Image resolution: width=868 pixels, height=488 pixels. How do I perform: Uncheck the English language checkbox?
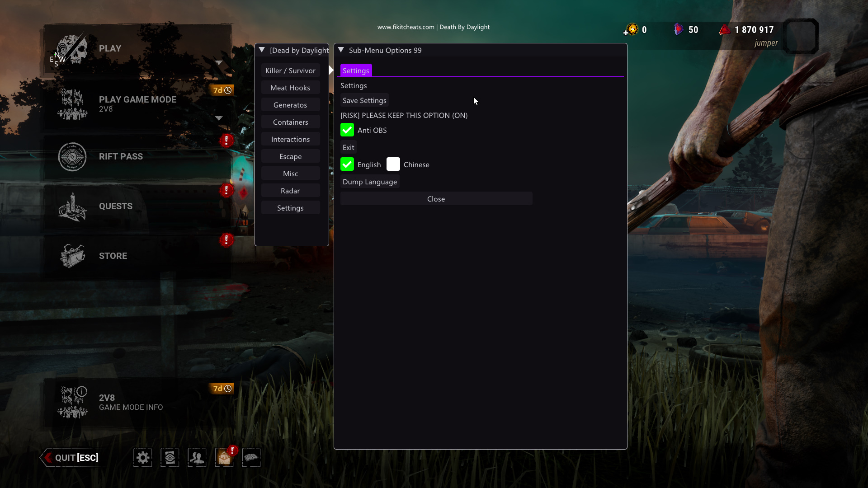point(347,164)
